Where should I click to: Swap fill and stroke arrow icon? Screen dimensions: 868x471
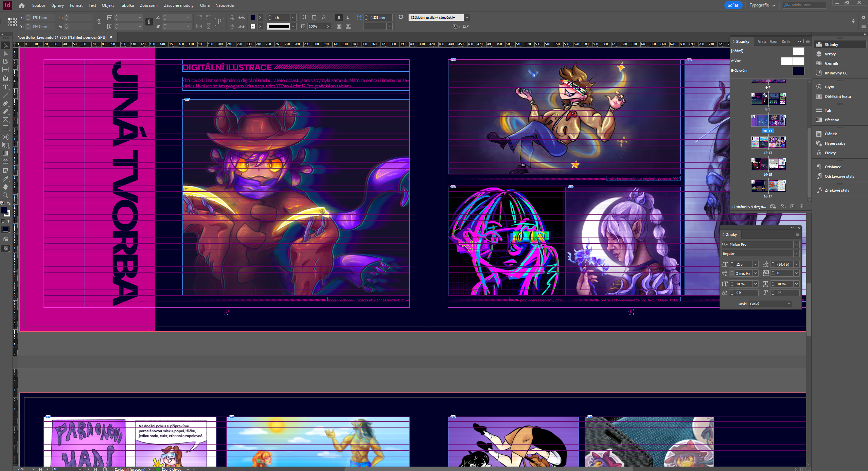(8, 203)
